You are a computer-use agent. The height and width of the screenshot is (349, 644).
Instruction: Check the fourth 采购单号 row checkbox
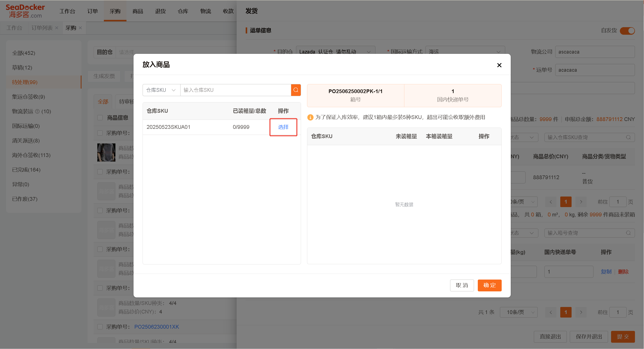(x=100, y=249)
